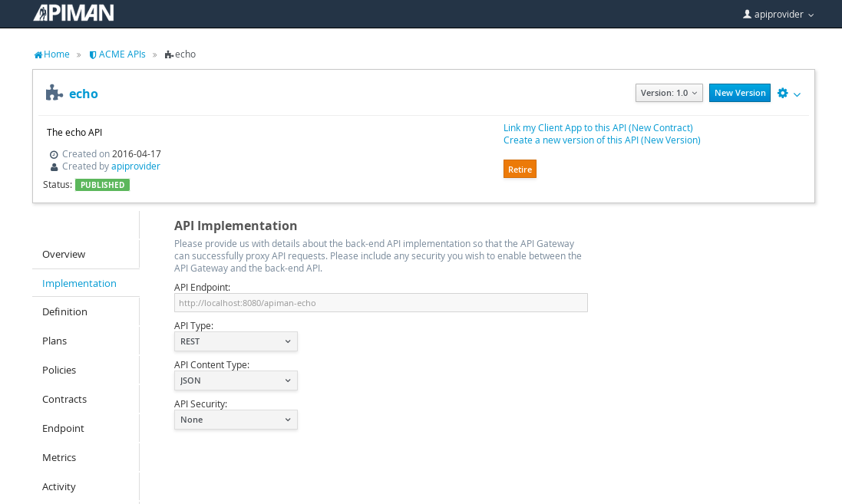The height and width of the screenshot is (504, 842).
Task: Open the API Content Type JSON dropdown
Action: [x=236, y=380]
